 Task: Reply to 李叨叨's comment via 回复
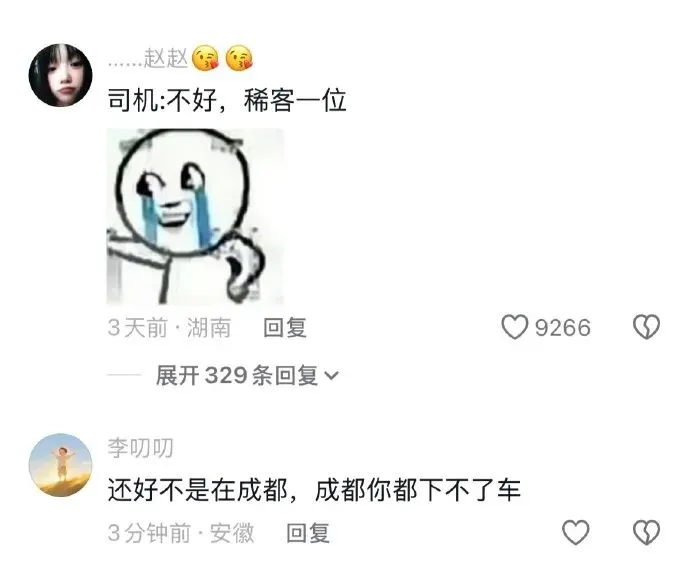(308, 533)
